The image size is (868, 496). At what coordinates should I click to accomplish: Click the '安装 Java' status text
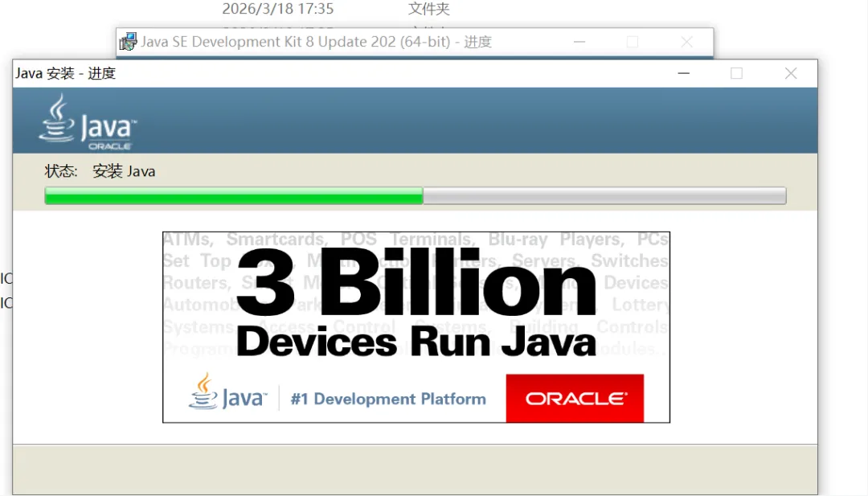click(x=124, y=171)
